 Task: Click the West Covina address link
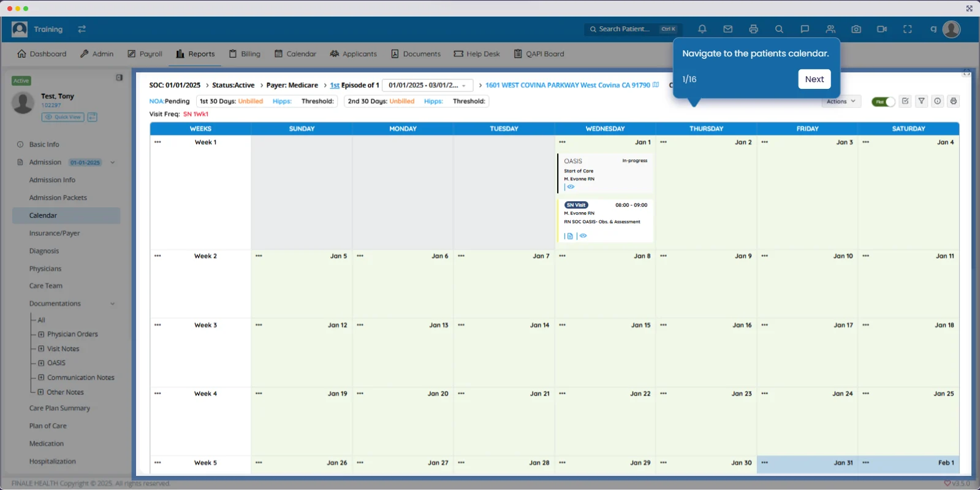568,85
